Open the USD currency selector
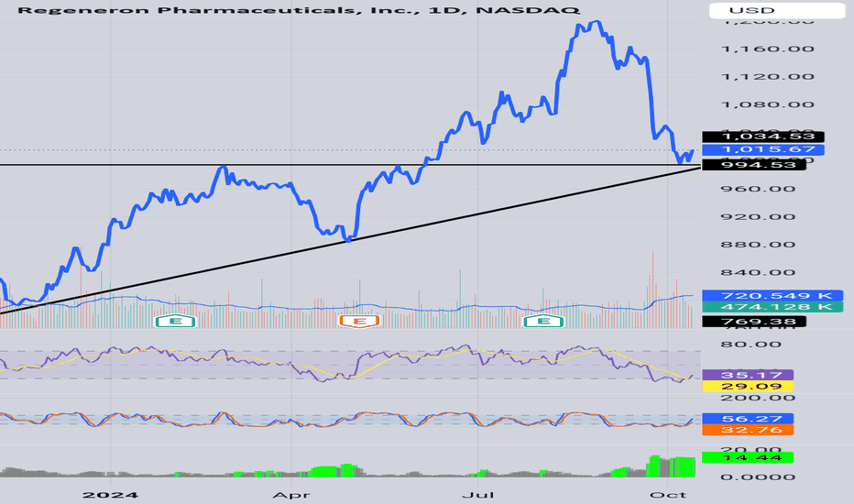The width and height of the screenshot is (854, 504). 777,10
